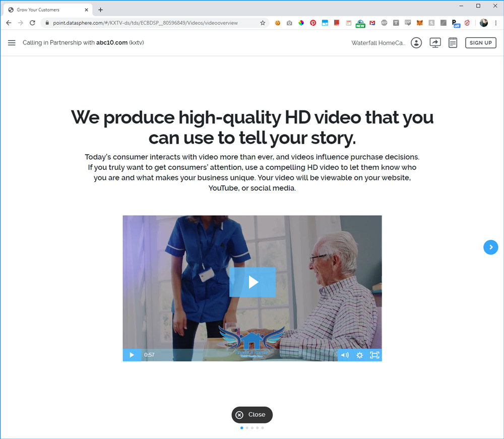Click the Pinterest extension icon
The height and width of the screenshot is (439, 504).
313,23
